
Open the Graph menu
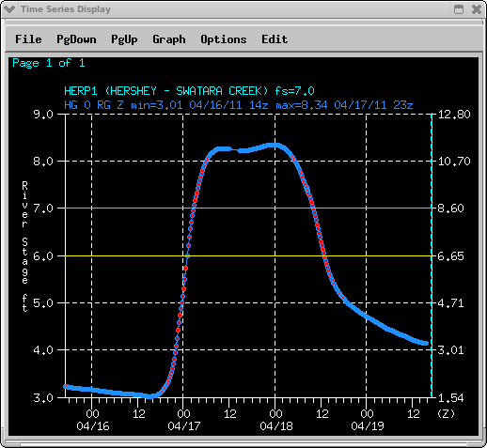(x=169, y=39)
